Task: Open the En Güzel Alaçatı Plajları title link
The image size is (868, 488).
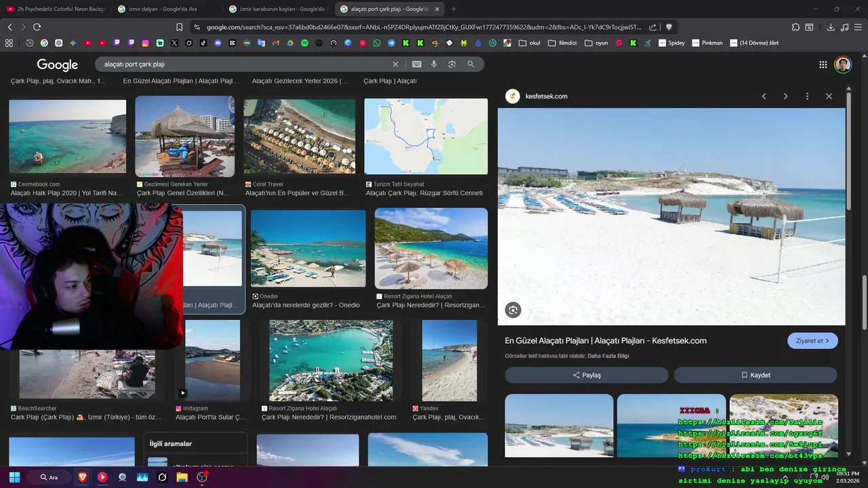Action: [606, 341]
